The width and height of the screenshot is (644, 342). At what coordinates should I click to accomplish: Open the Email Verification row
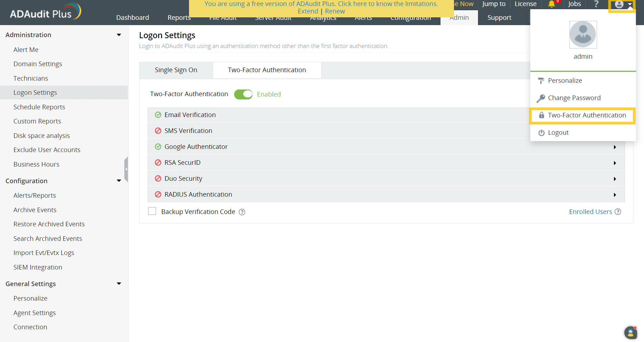click(x=386, y=115)
